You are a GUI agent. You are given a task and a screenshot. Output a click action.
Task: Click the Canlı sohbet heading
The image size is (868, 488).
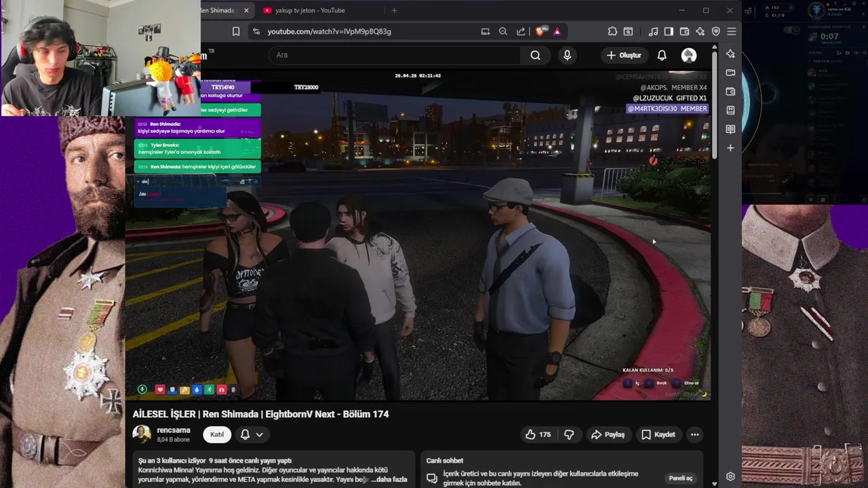[x=445, y=461]
